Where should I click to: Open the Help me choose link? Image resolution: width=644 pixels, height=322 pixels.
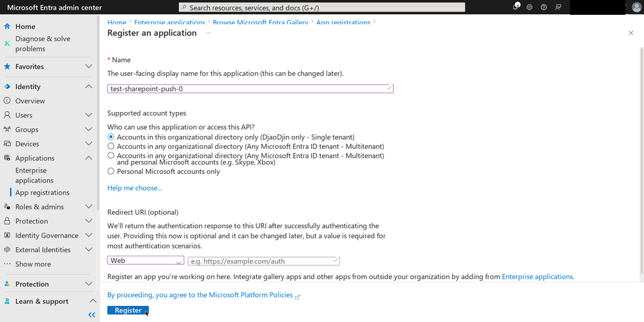click(135, 187)
